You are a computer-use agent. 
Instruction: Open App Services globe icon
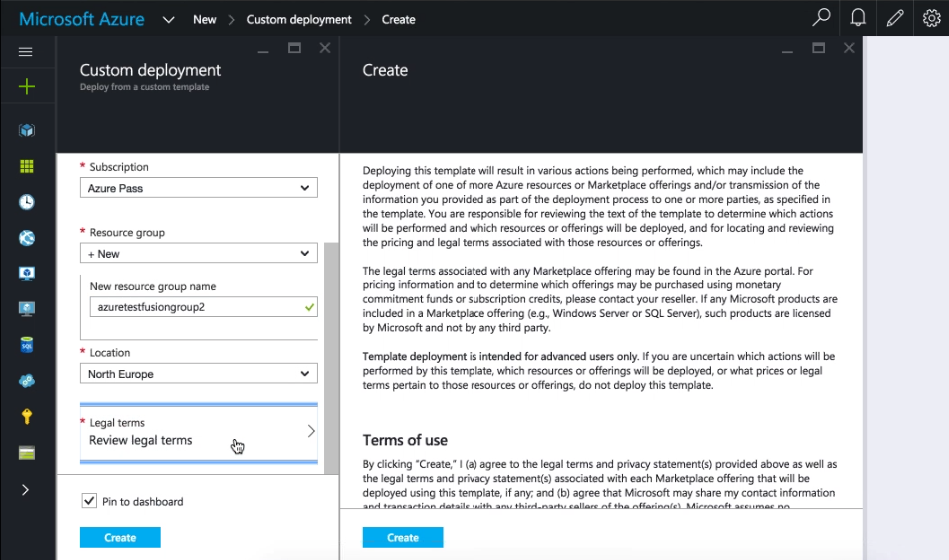(27, 238)
